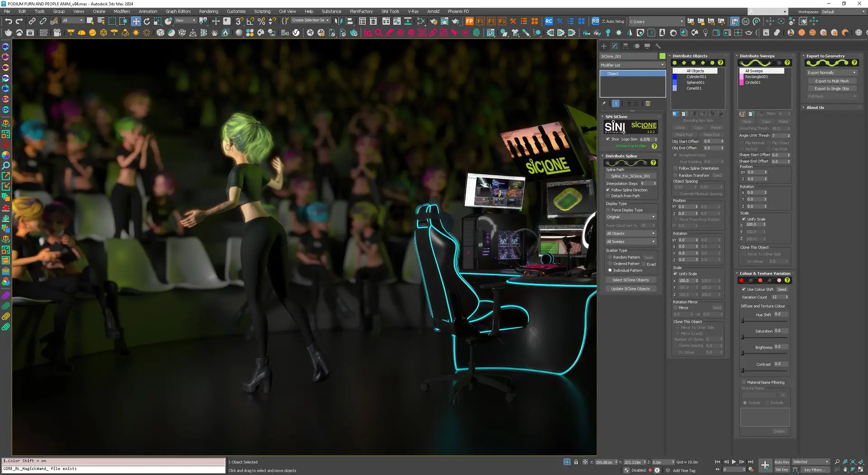Open Colour & Texture Variation help icon
Viewport: 868px width, 475px height.
[787, 280]
